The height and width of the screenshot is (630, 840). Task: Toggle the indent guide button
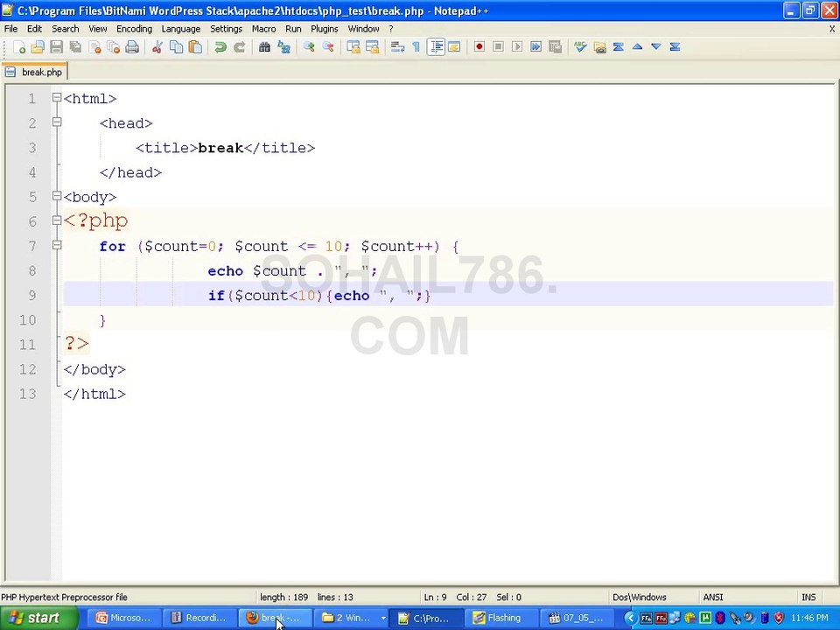436,47
